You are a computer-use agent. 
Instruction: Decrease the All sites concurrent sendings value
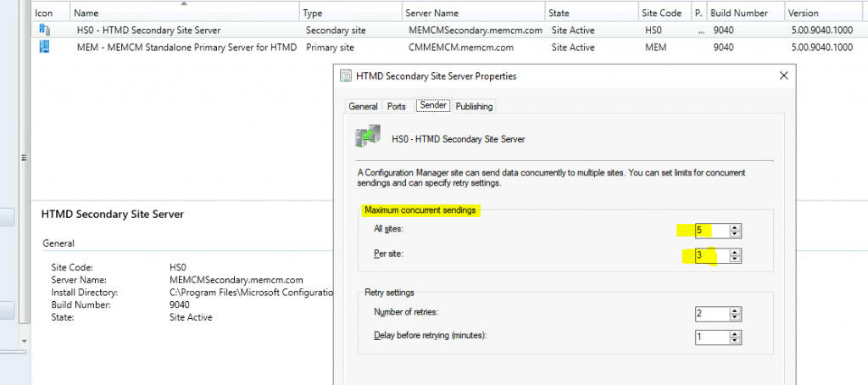pyautogui.click(x=735, y=234)
